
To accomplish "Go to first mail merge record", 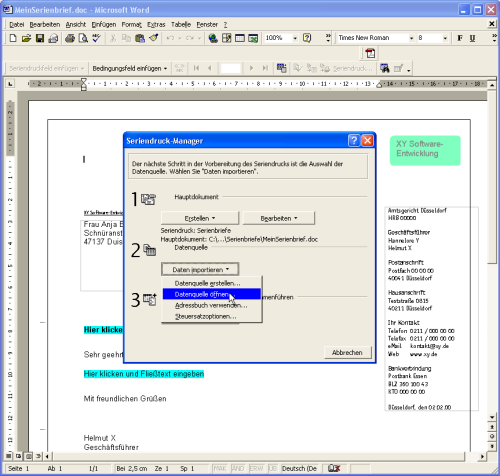I will tap(196, 68).
